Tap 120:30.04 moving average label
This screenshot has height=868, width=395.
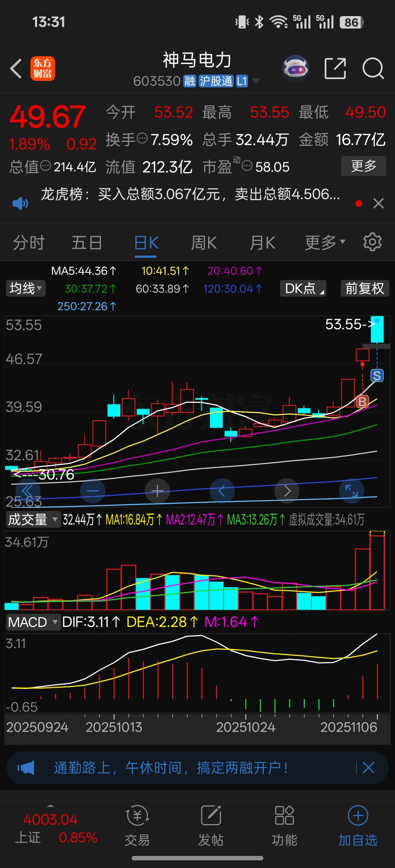233,289
